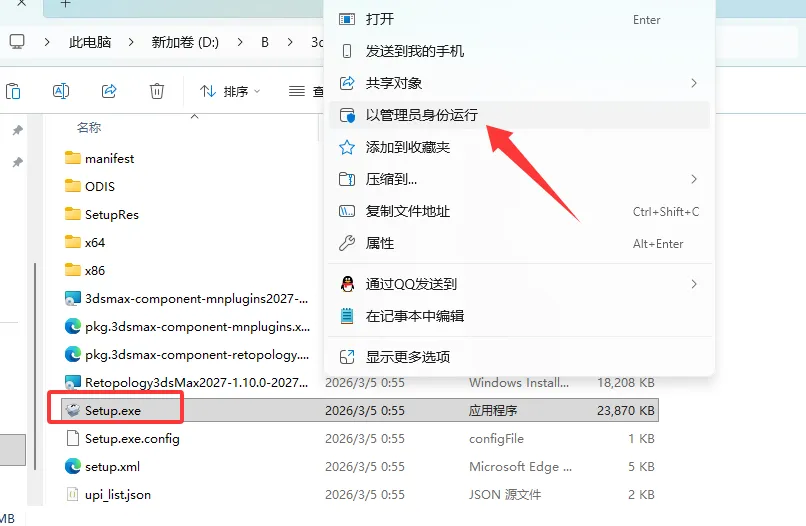Expand the chevron before 此电脑
The image size is (806, 526).
coord(47,42)
